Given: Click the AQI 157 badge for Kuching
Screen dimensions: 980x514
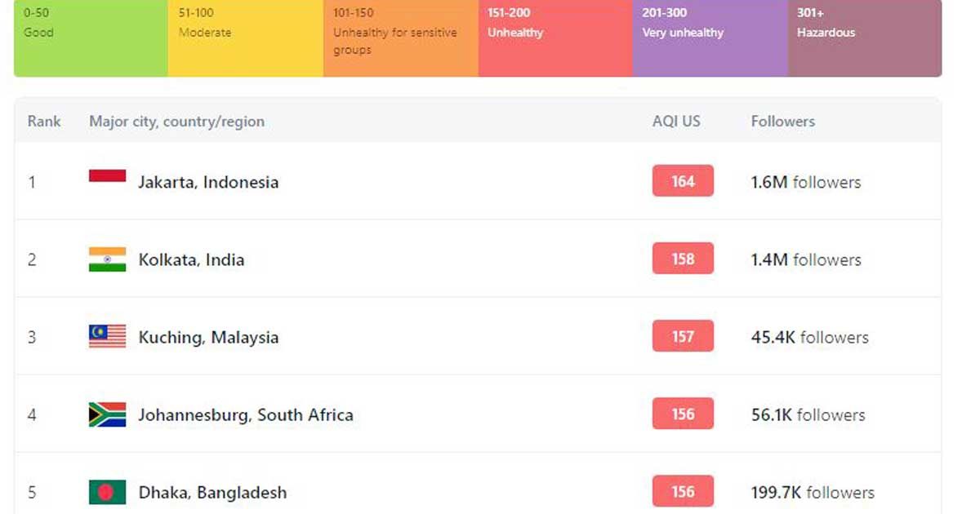Looking at the screenshot, I should click(683, 336).
